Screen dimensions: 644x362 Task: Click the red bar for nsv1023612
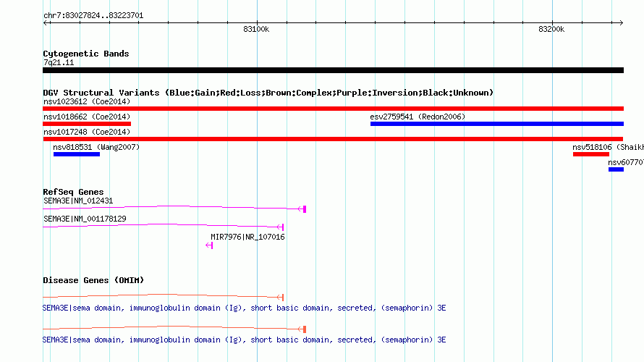coord(333,109)
